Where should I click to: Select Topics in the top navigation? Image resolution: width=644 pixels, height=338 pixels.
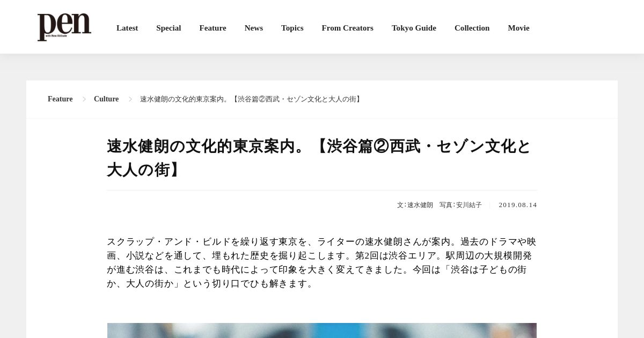point(292,28)
